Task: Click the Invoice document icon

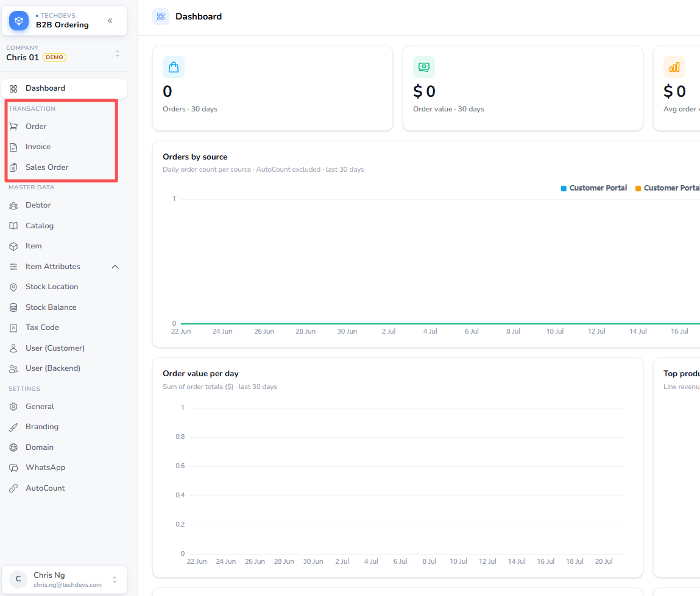Action: click(13, 147)
